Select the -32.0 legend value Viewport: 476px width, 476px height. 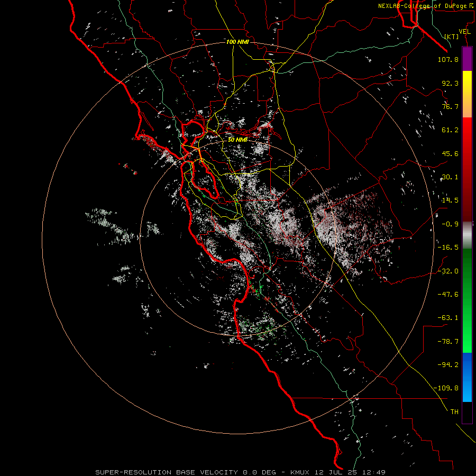448,271
